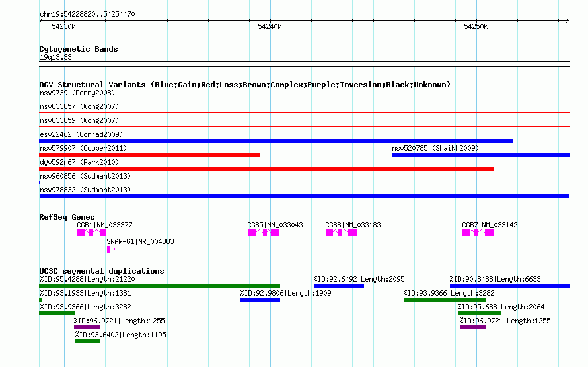This screenshot has height=367, width=588.
Task: Select the blue bar under %ID:92.6492 label
Action: [339, 286]
